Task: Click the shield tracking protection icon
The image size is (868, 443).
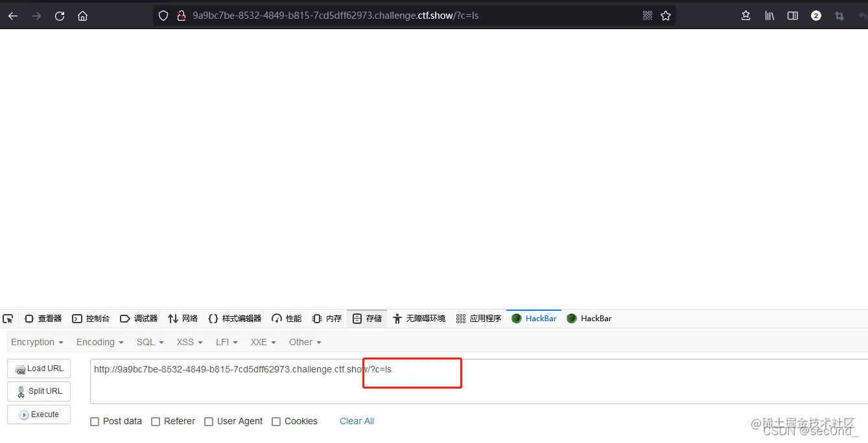Action: [163, 16]
